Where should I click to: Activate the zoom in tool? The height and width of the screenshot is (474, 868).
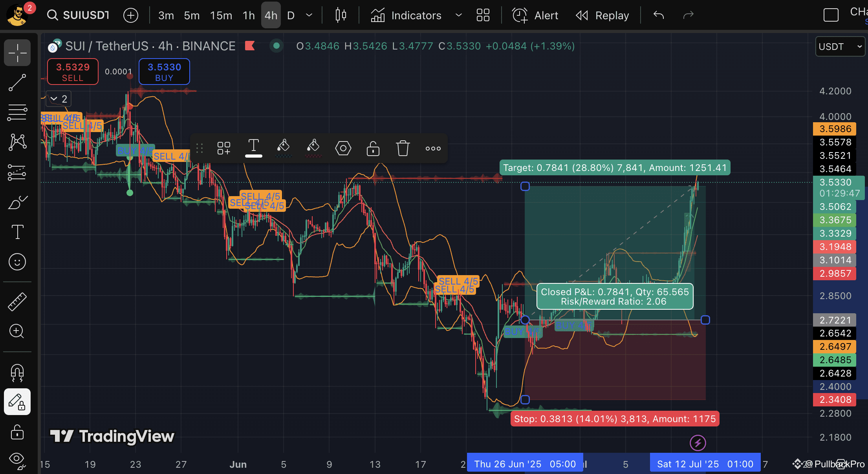17,331
